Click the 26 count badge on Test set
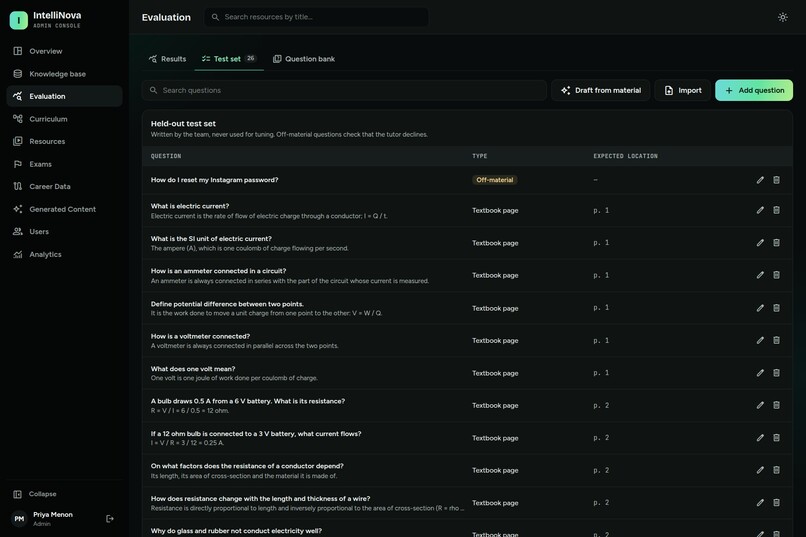Screen dimensions: 806x537 coord(250,59)
